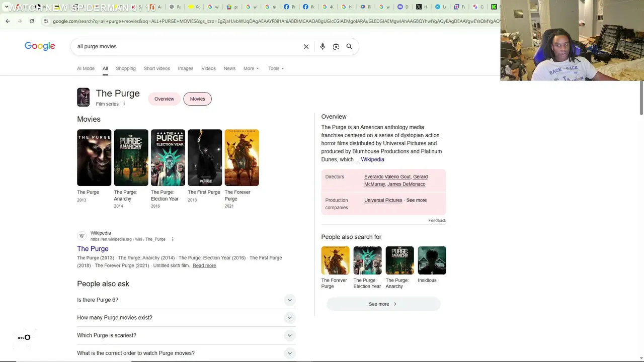
Task: Open the three-dot menu beside Film series
Action: coord(124,104)
